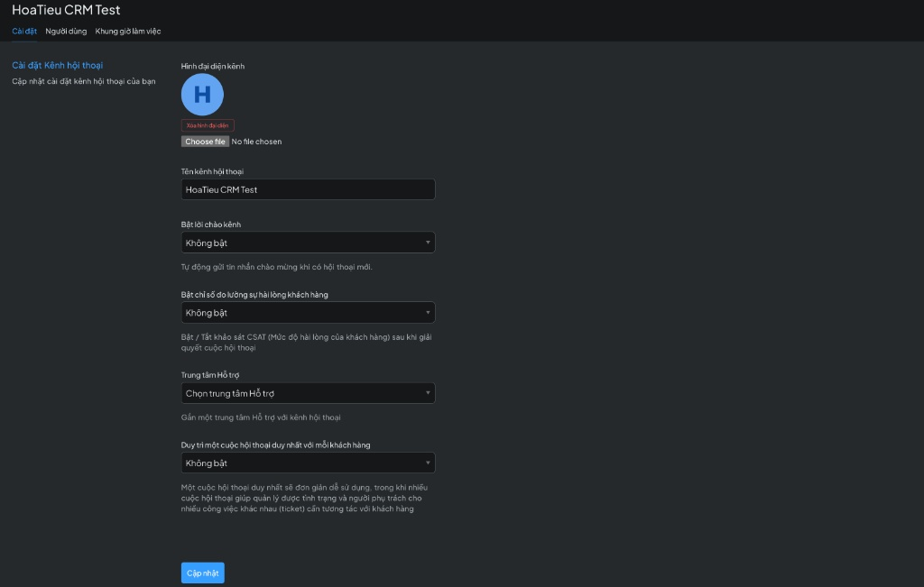
Task: Select the Cài đặt Kênh hội thoại heading
Action: tap(58, 66)
